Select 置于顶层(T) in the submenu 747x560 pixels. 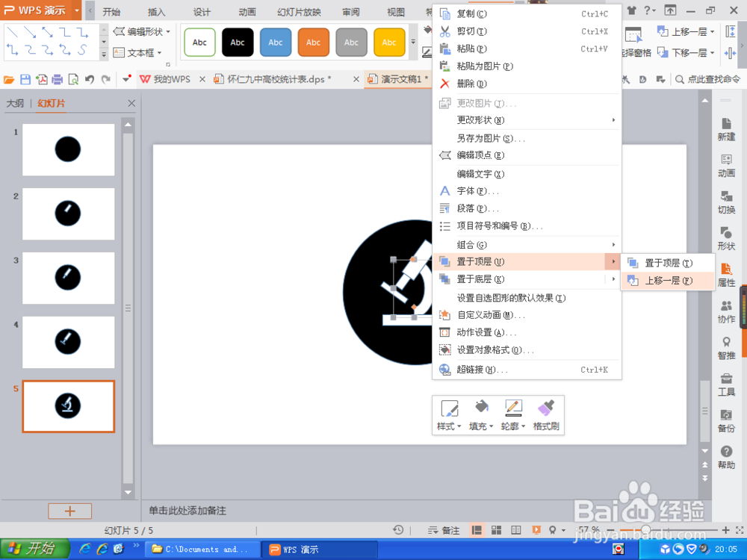coord(668,263)
